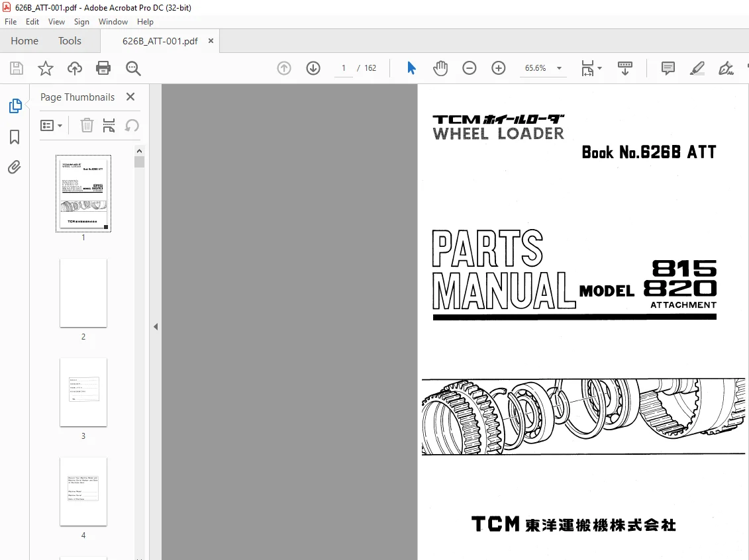Collapse the navigation pane with the arrow

156,326
